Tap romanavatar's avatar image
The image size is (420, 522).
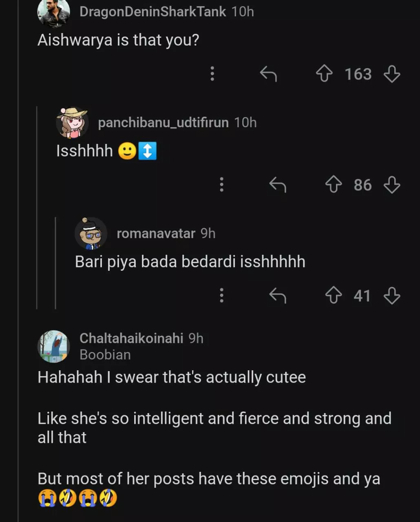91,233
